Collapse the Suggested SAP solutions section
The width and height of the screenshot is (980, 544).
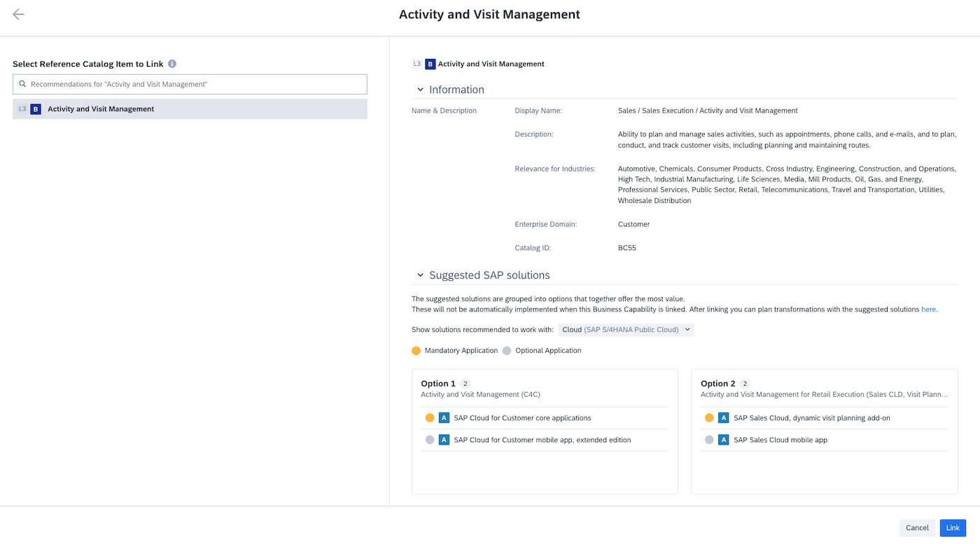pos(420,275)
